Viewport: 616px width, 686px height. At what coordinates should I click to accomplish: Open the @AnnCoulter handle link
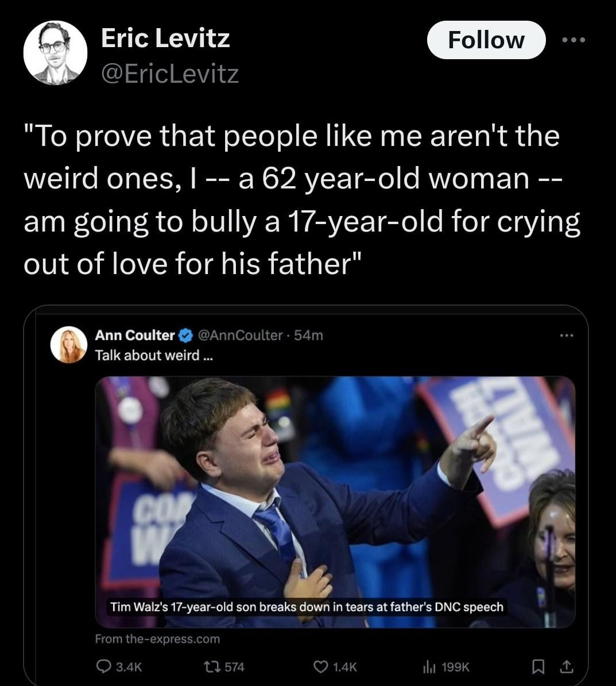pyautogui.click(x=240, y=335)
